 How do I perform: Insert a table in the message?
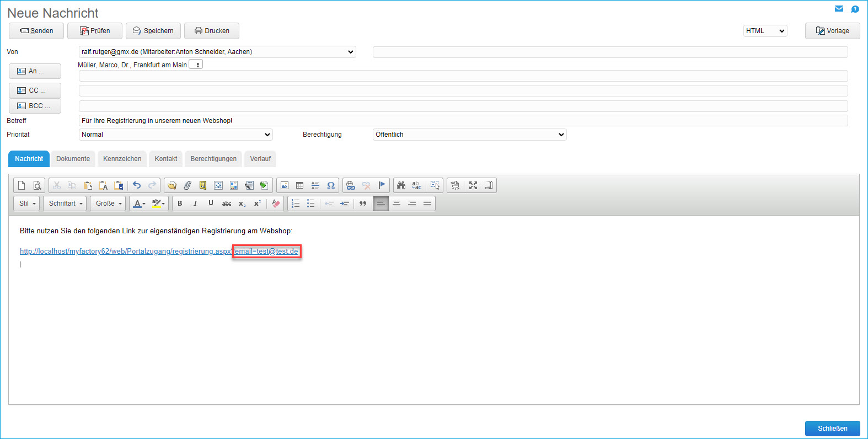[300, 185]
